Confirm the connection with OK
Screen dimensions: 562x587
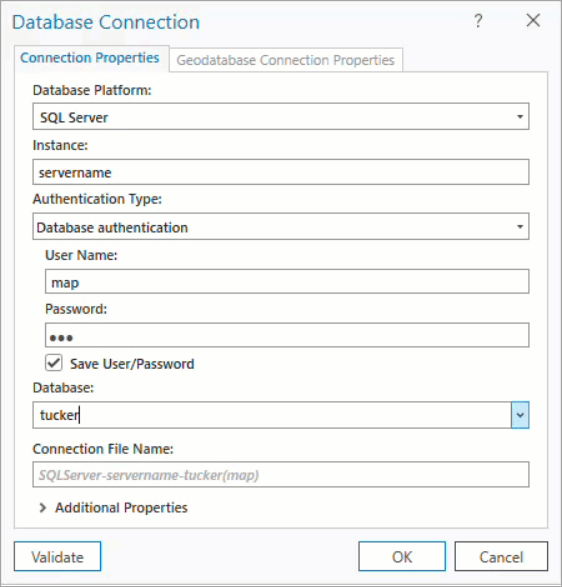coord(402,556)
